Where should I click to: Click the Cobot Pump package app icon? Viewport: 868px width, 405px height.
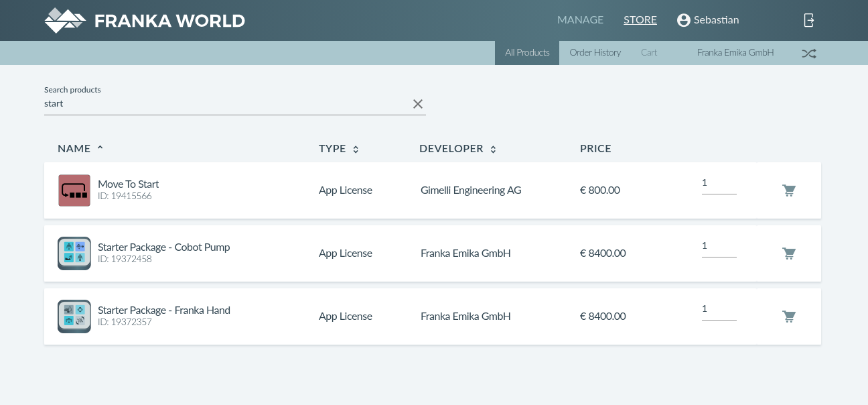coord(74,253)
